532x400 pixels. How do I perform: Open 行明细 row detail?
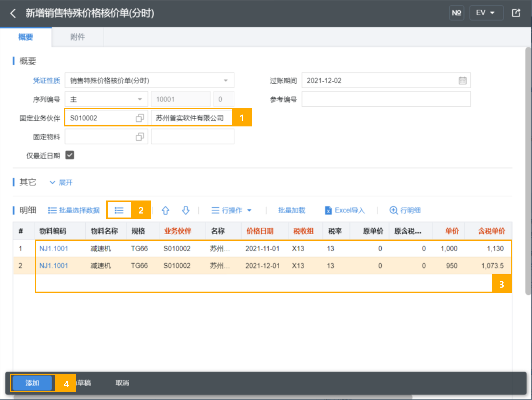pos(405,210)
